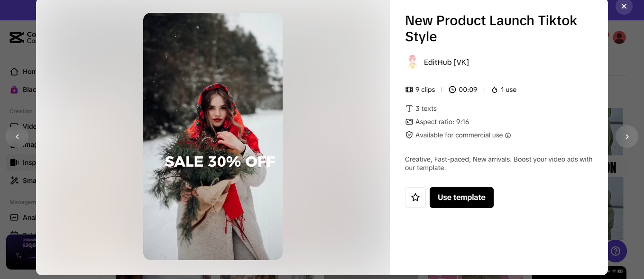Click the 9 clips film icon
The image size is (644, 279).
pos(409,90)
